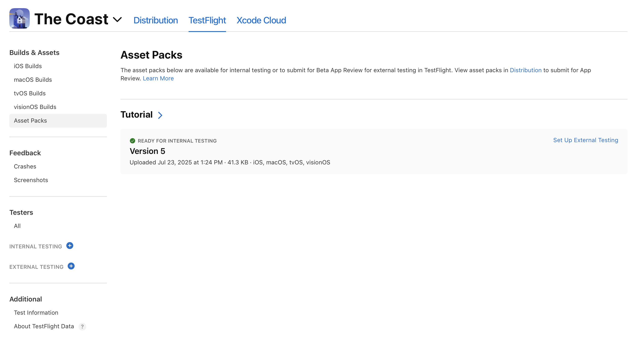Add a new internal testing group
644x341 pixels.
[70, 246]
